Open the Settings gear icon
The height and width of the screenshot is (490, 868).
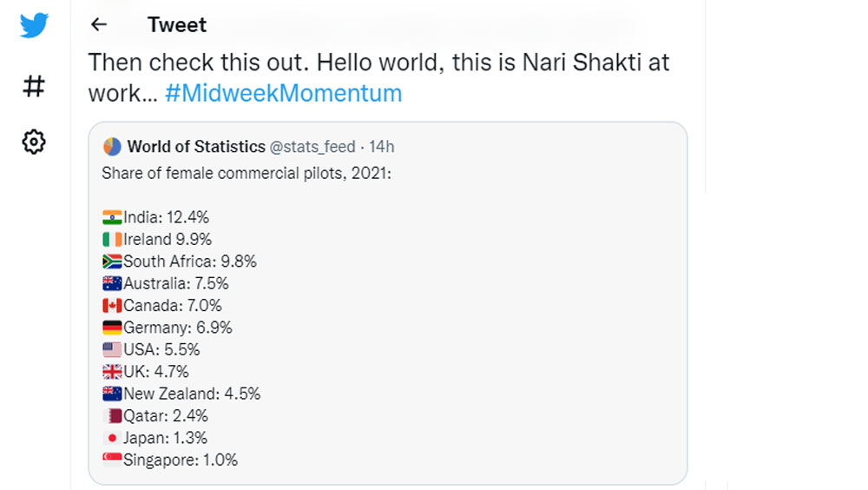34,142
